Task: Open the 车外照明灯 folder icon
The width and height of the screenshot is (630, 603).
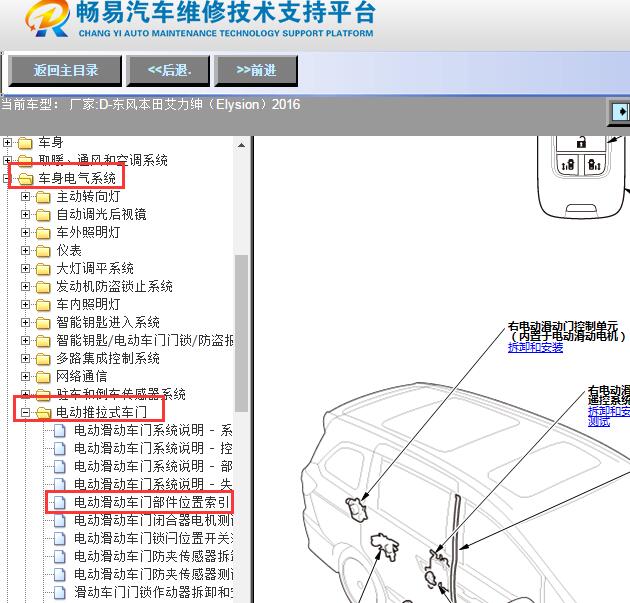Action: (x=43, y=233)
